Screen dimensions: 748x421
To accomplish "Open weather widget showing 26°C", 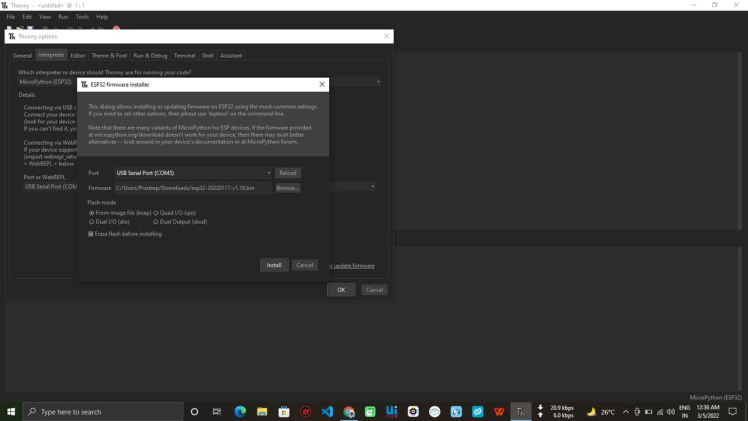I will (601, 411).
